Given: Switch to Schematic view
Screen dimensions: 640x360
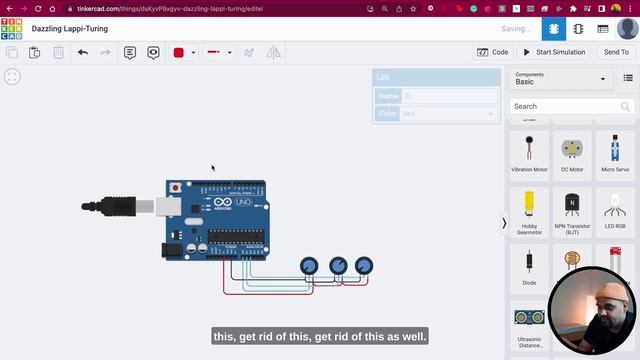Looking at the screenshot, I should pyautogui.click(x=578, y=29).
